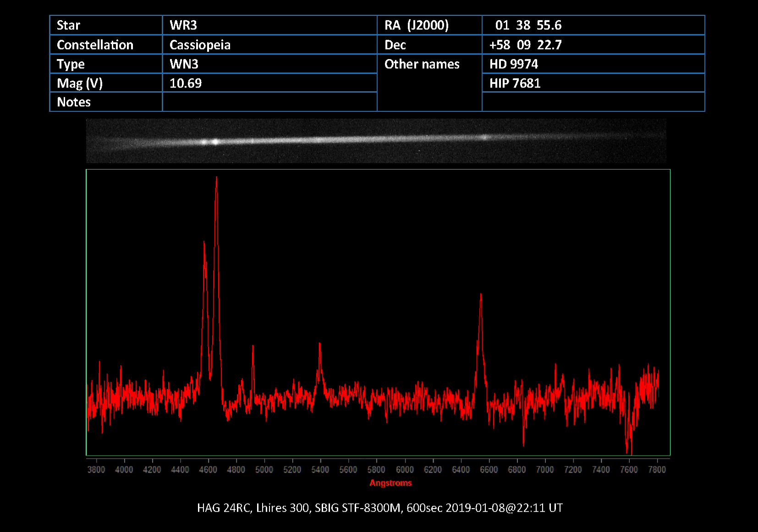Click the red Angstroms axis title
Viewport: 758px width, 532px height.
[390, 483]
